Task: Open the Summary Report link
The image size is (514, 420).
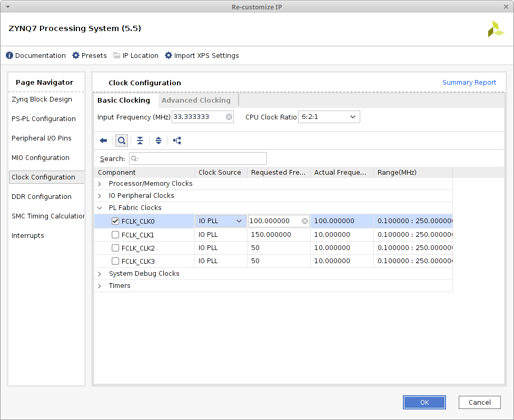Action: coord(469,83)
